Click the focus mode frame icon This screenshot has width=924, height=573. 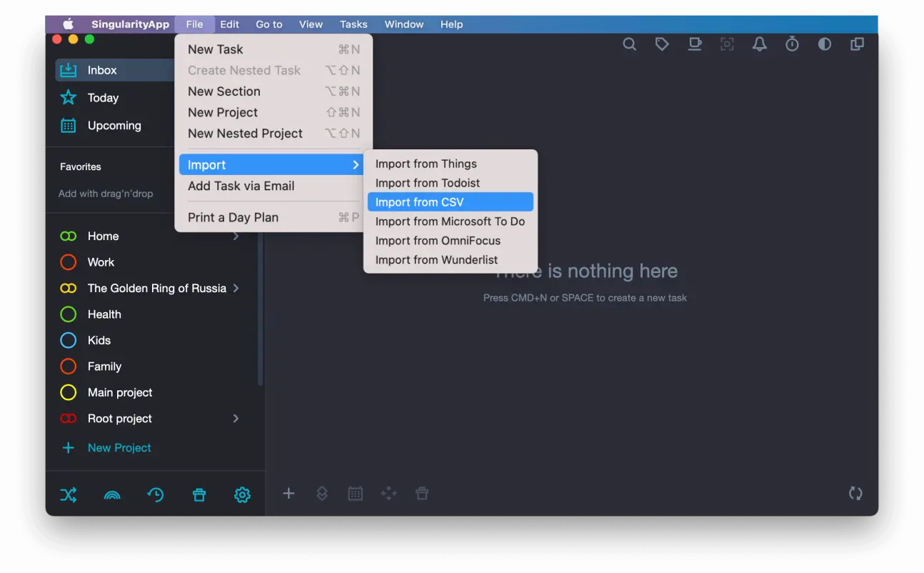pos(727,44)
